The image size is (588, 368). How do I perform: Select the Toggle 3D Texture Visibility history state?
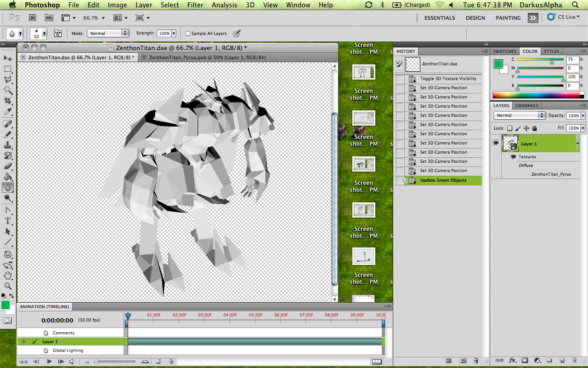click(x=448, y=79)
